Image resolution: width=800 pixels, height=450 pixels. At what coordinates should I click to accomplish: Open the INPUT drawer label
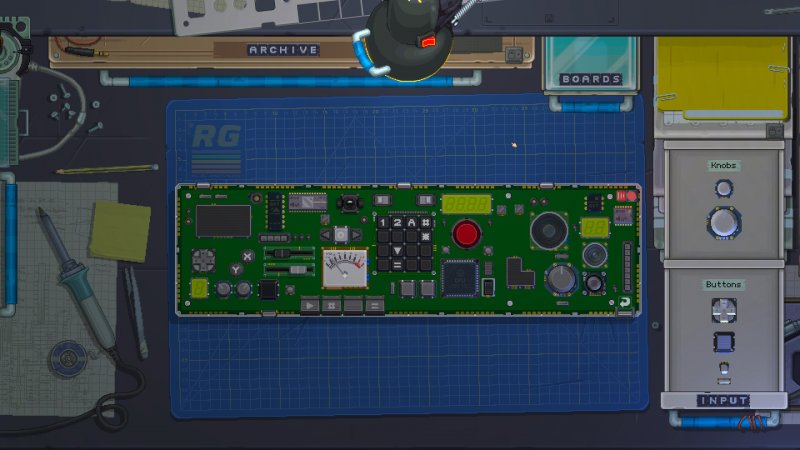click(723, 401)
